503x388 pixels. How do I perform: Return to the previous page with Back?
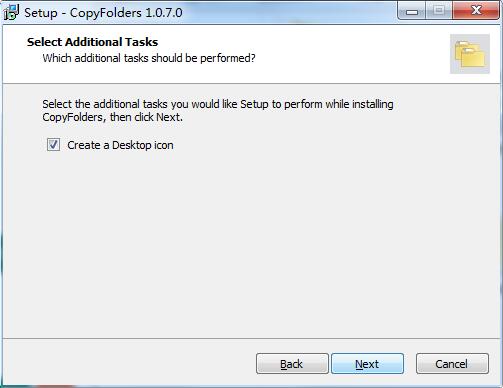click(x=292, y=364)
